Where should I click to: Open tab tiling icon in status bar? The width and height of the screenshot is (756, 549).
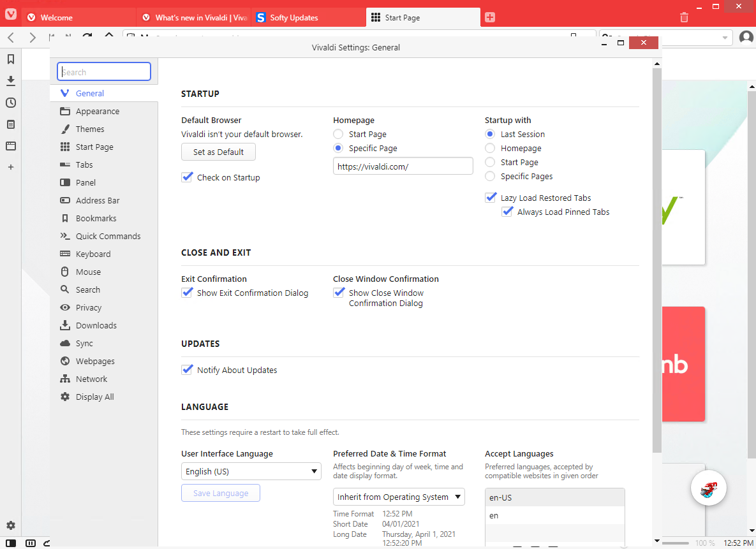tap(31, 543)
